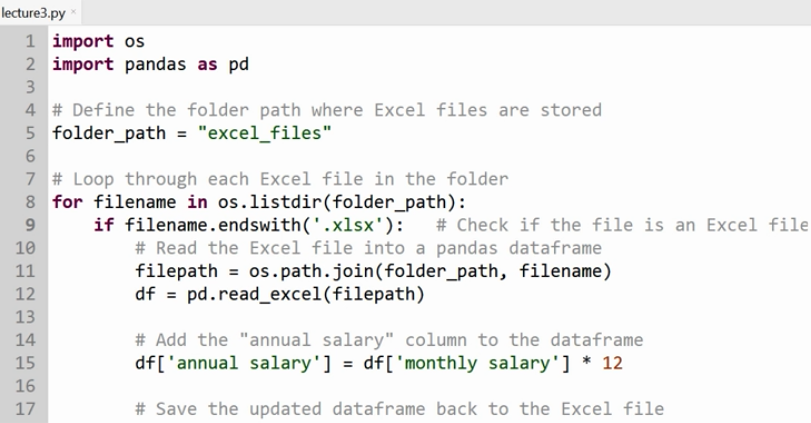The image size is (811, 423).
Task: Click line number 17 in the gutter
Action: coord(27,409)
